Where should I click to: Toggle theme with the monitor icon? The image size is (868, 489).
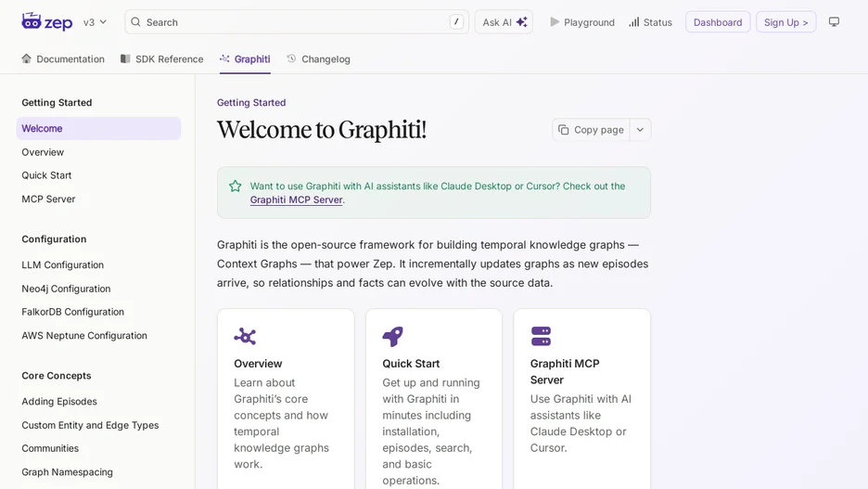coord(834,22)
